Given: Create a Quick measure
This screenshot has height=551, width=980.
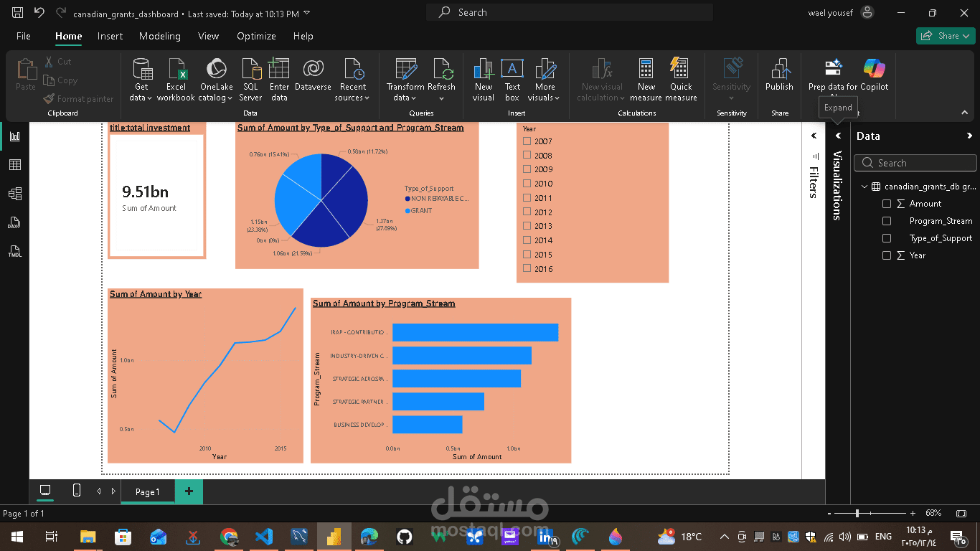Looking at the screenshot, I should (x=681, y=80).
